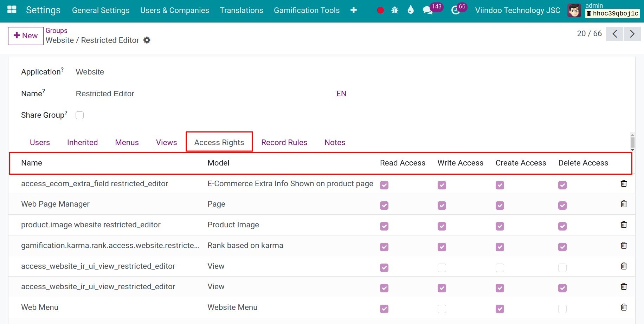Screen dimensions: 644x324
Task: Select the Access Rights tab
Action: click(219, 142)
